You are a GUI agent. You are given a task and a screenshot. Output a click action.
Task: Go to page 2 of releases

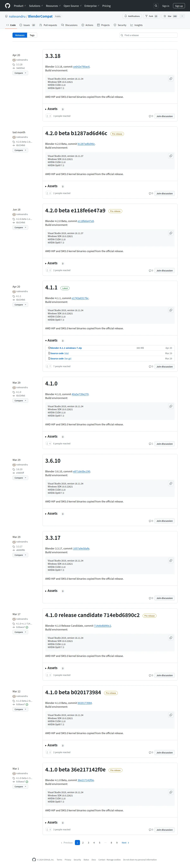[83, 843]
